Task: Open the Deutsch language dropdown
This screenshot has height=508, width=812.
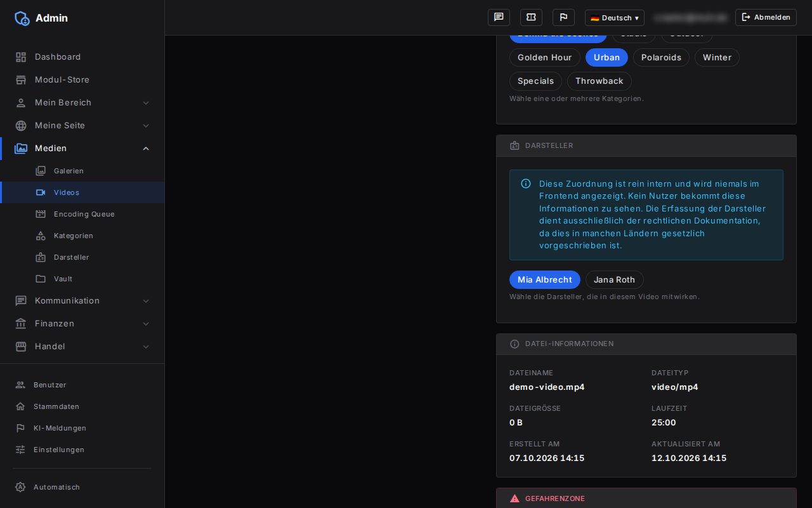Action: [x=615, y=18]
